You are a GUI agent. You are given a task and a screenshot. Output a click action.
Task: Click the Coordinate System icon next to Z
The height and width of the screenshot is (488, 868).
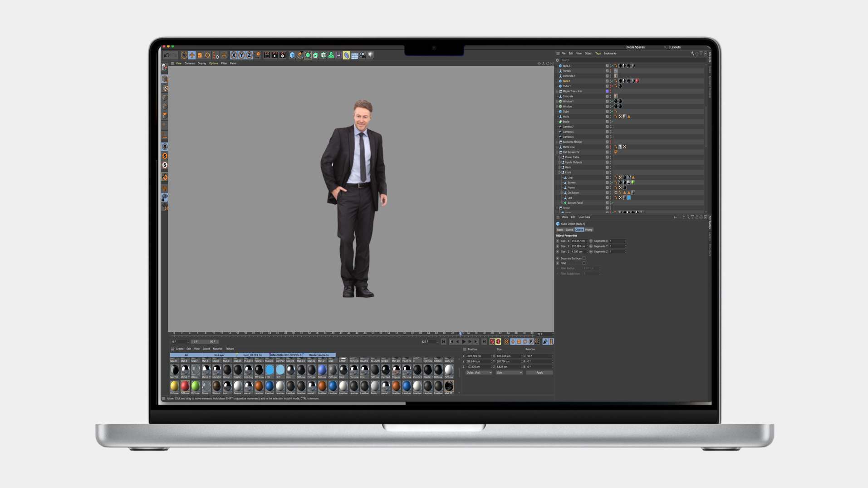[x=258, y=55]
